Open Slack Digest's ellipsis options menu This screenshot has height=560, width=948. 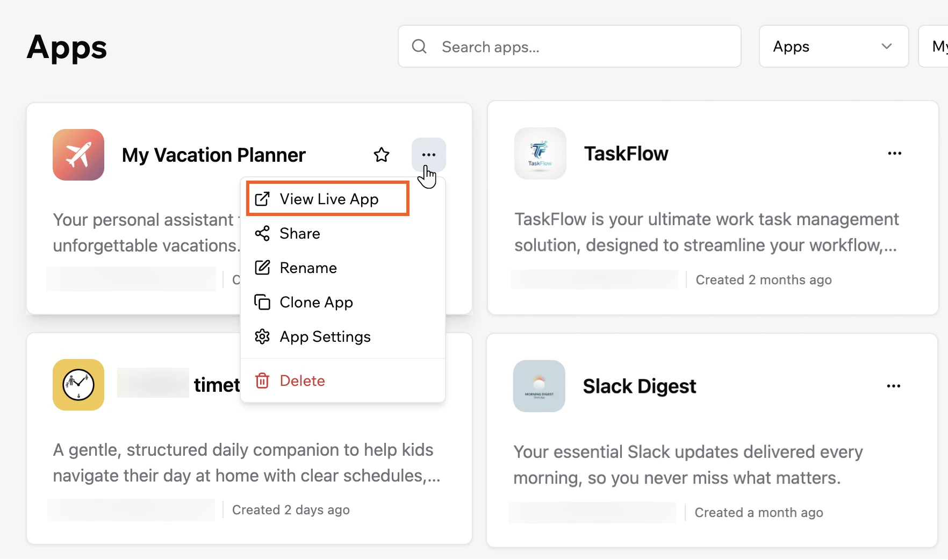click(893, 386)
